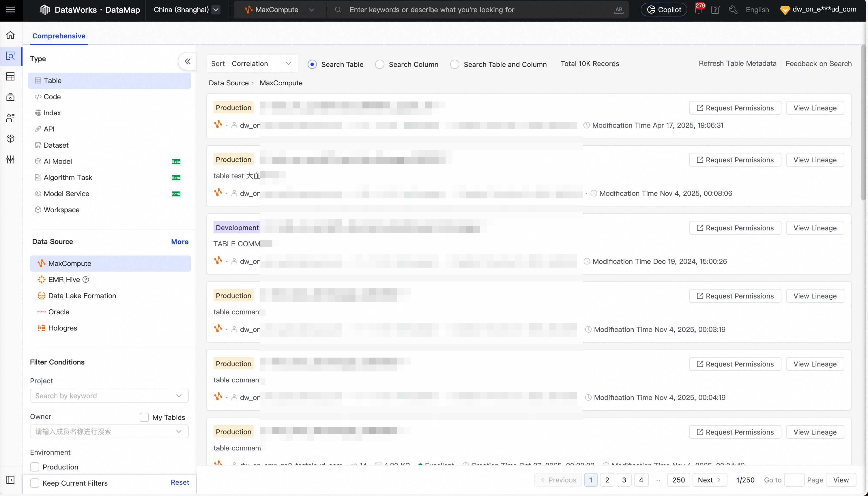
Task: Open the table grid icon in sidebar
Action: pyautogui.click(x=11, y=77)
